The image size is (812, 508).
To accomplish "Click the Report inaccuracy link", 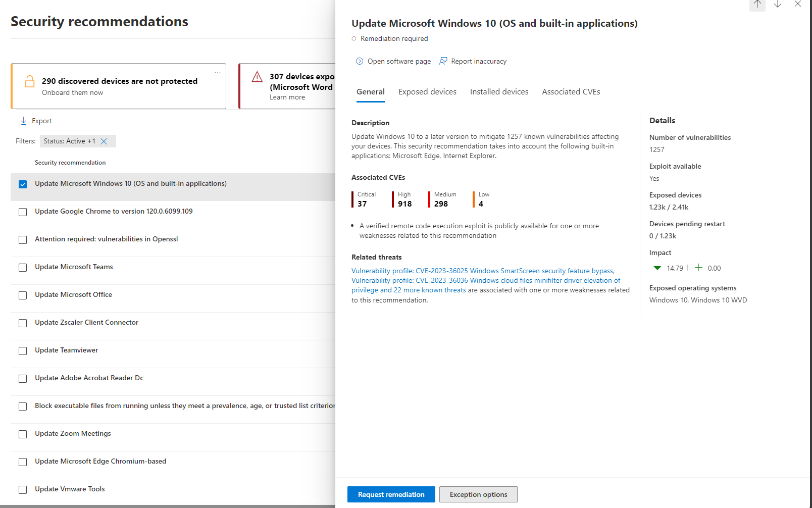I will (479, 61).
